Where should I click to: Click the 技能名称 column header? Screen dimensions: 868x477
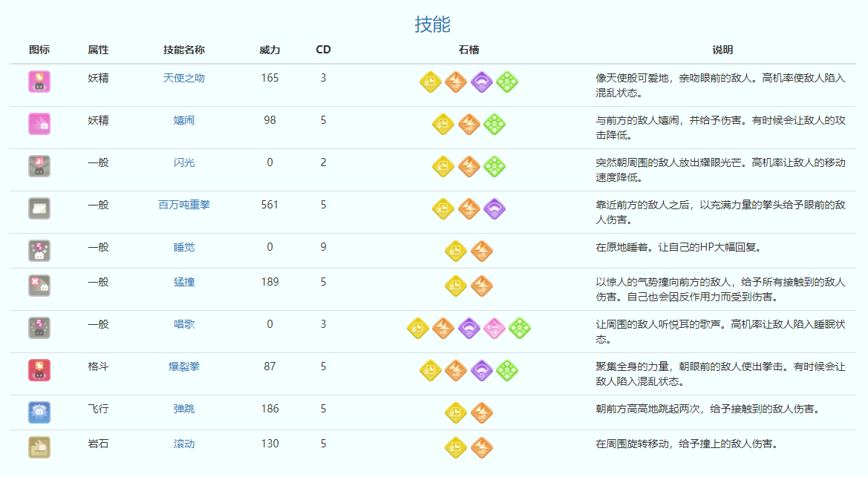pos(184,50)
